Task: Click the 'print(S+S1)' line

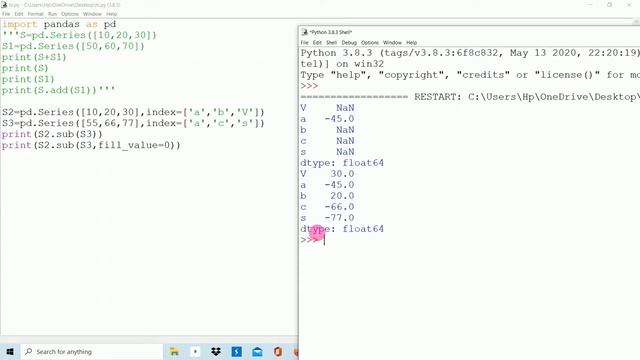Action: (34, 57)
